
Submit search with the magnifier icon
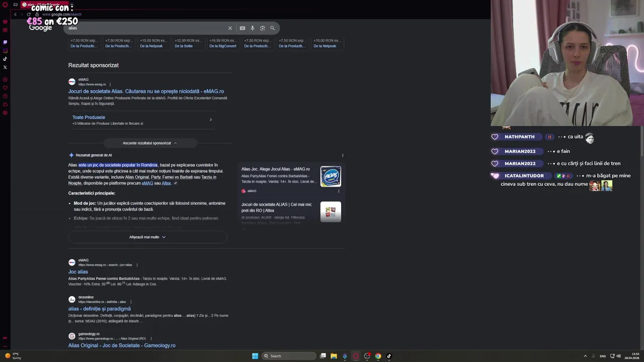(x=272, y=28)
